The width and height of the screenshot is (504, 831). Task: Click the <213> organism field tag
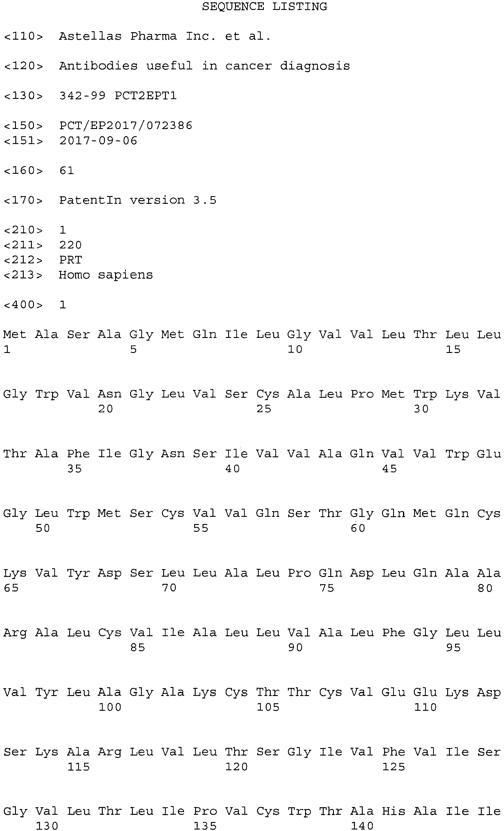23,275
